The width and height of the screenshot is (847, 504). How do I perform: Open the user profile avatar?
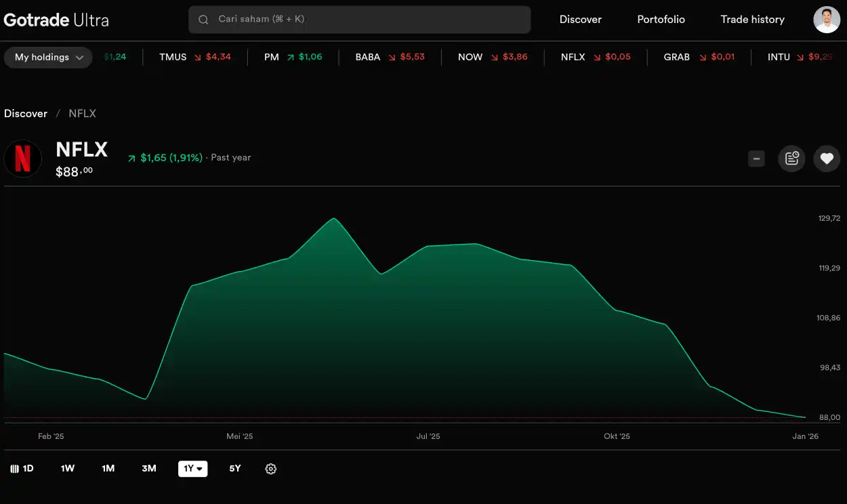[x=826, y=20]
